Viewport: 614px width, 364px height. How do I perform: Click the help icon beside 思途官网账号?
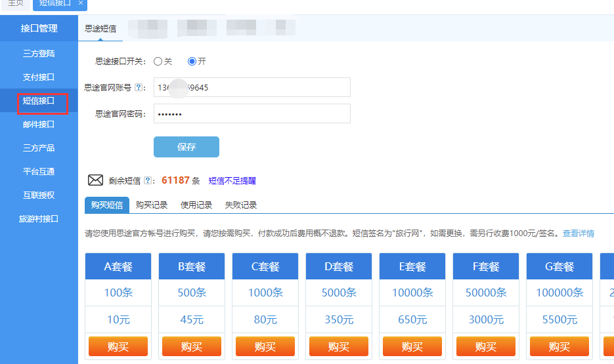139,87
